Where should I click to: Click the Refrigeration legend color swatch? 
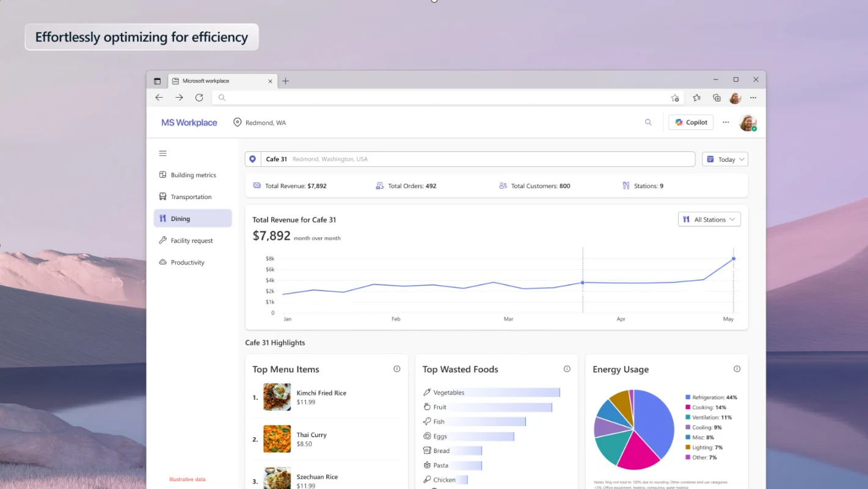688,397
